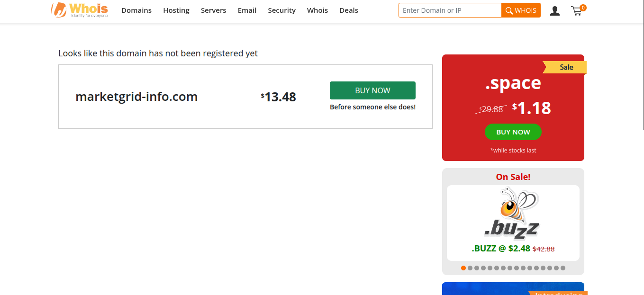The image size is (644, 295).
Task: Open the user account icon
Action: tap(555, 10)
